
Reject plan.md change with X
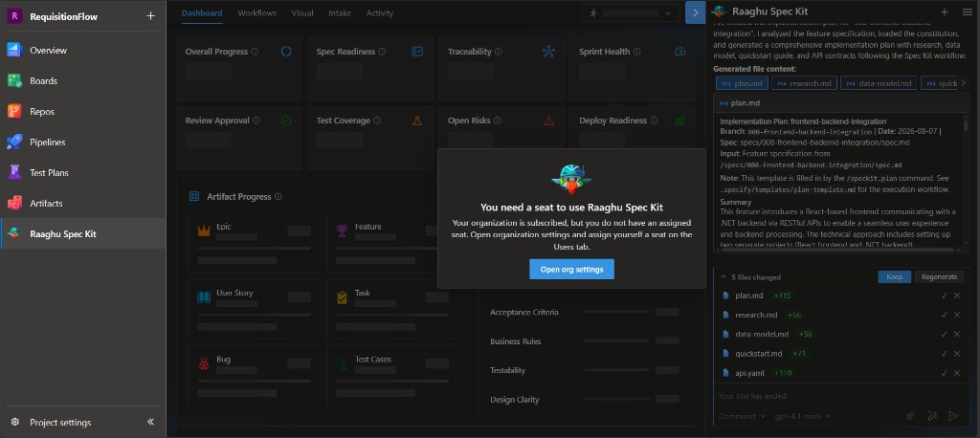(957, 296)
